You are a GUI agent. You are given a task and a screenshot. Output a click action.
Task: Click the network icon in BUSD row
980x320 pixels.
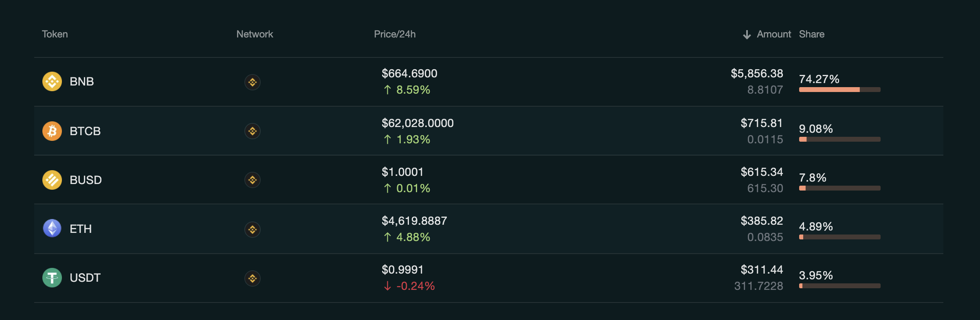(253, 180)
